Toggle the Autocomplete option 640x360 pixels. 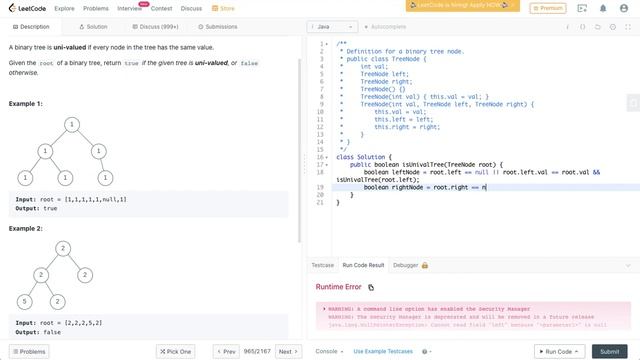tap(385, 27)
